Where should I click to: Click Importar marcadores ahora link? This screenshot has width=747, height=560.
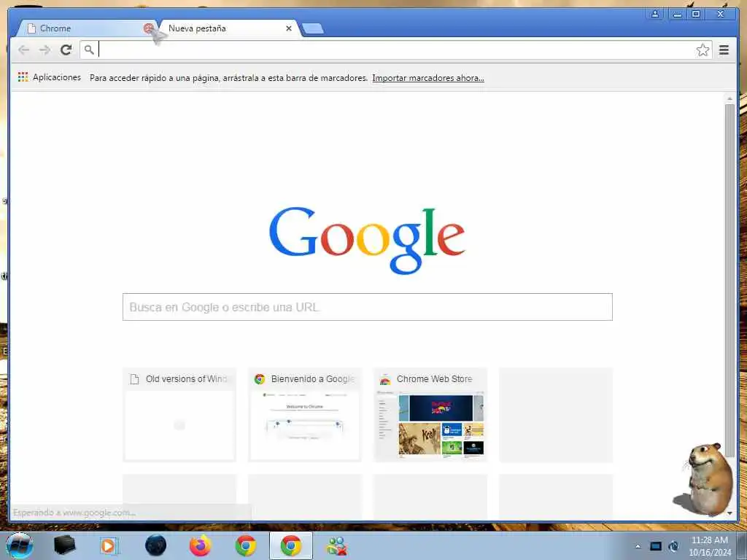pyautogui.click(x=427, y=78)
